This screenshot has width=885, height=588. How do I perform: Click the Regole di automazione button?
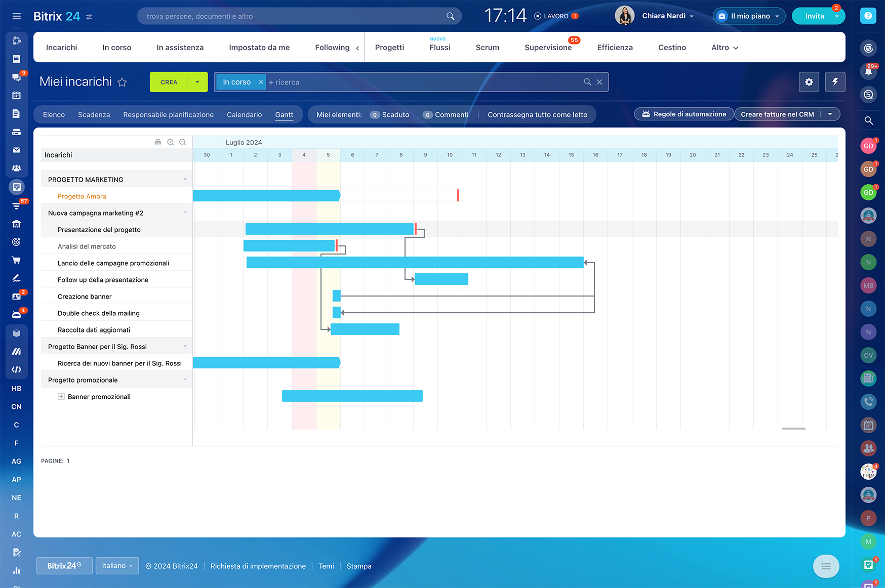[x=683, y=114]
